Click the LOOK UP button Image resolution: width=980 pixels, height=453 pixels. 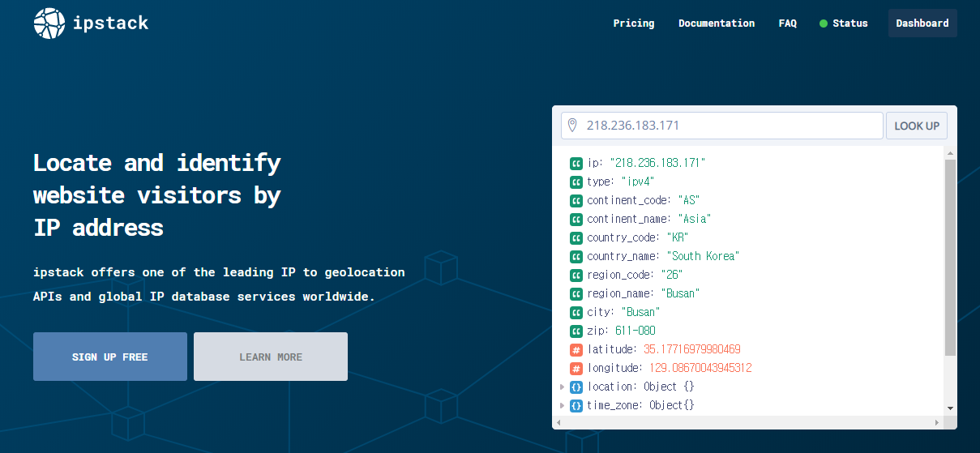click(x=917, y=126)
